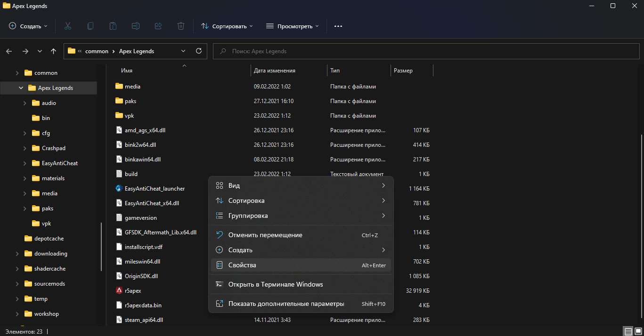Click the Properties icon in context menu
This screenshot has height=336, width=644.
point(219,265)
